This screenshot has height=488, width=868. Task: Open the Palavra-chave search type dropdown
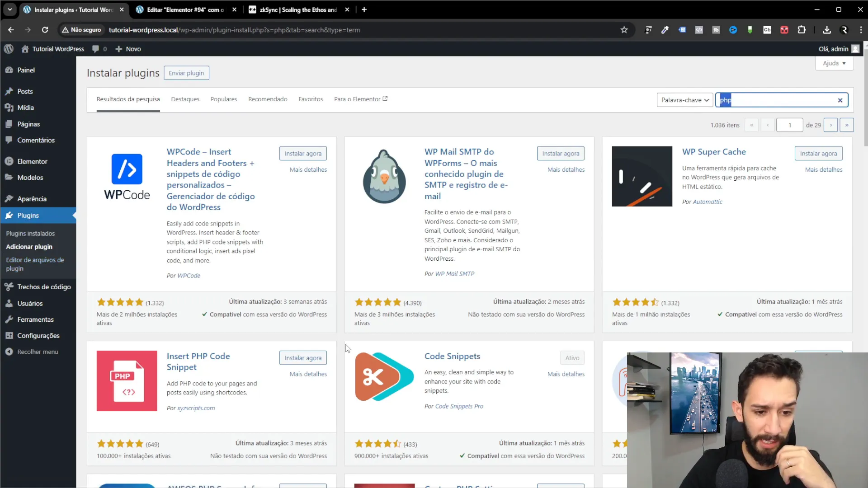tap(684, 100)
